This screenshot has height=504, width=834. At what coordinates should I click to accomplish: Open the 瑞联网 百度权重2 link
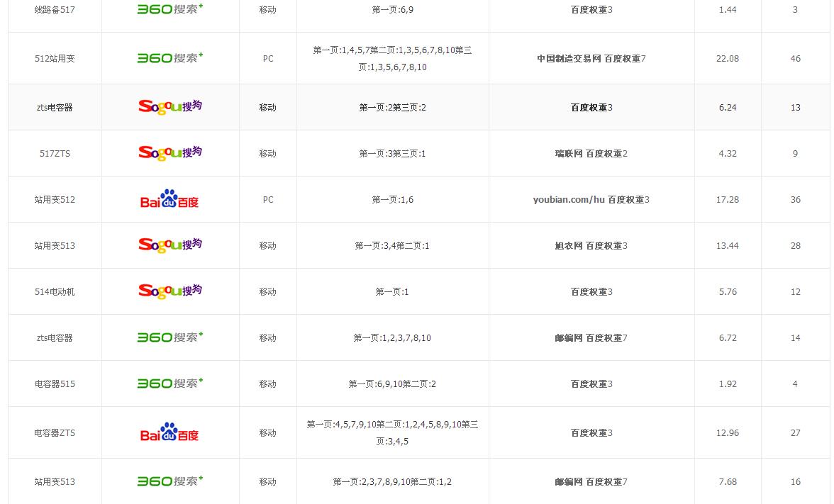[x=591, y=154]
